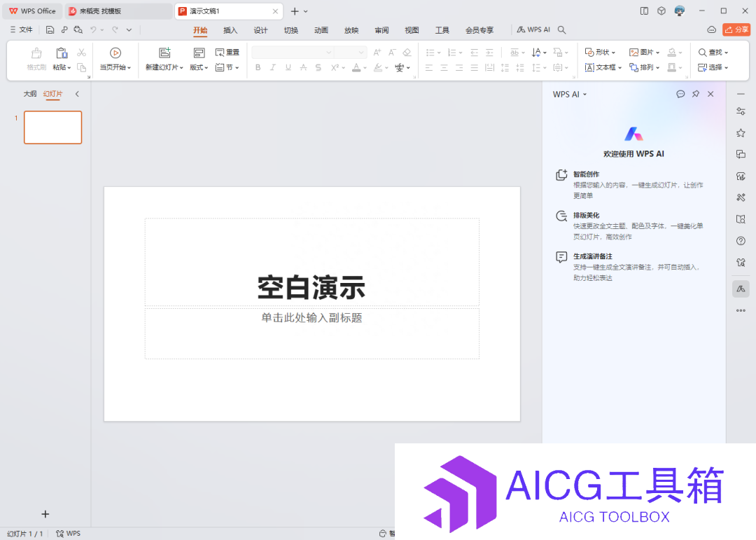Click the subtitle placeholder 单击此处输入副标题
This screenshot has width=756, height=540.
[x=312, y=317]
